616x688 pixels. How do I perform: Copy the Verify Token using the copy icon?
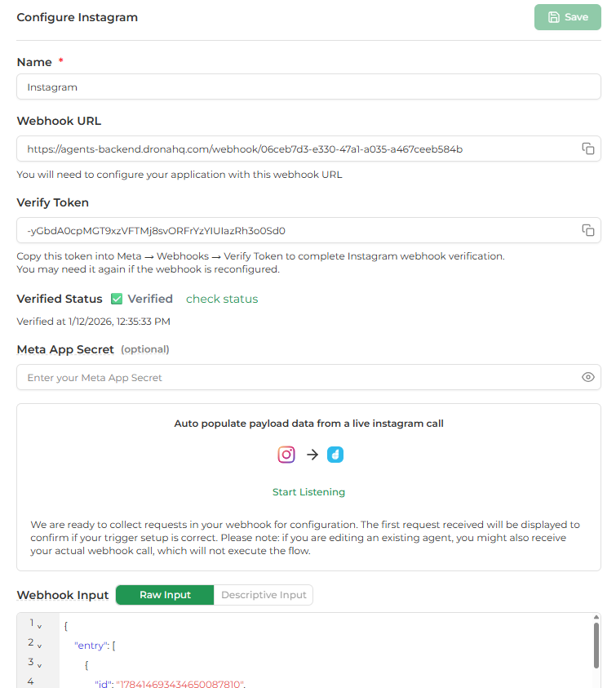pos(588,230)
